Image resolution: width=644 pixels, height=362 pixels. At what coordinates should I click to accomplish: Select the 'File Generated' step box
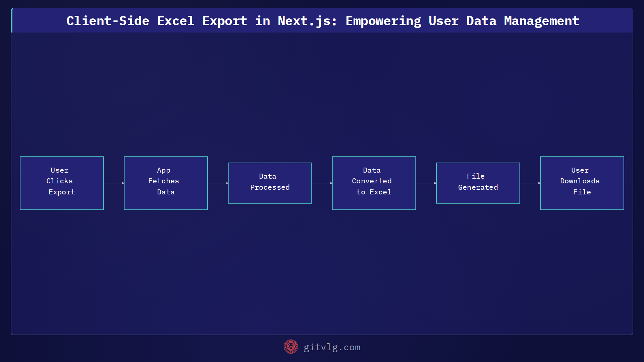(478, 183)
